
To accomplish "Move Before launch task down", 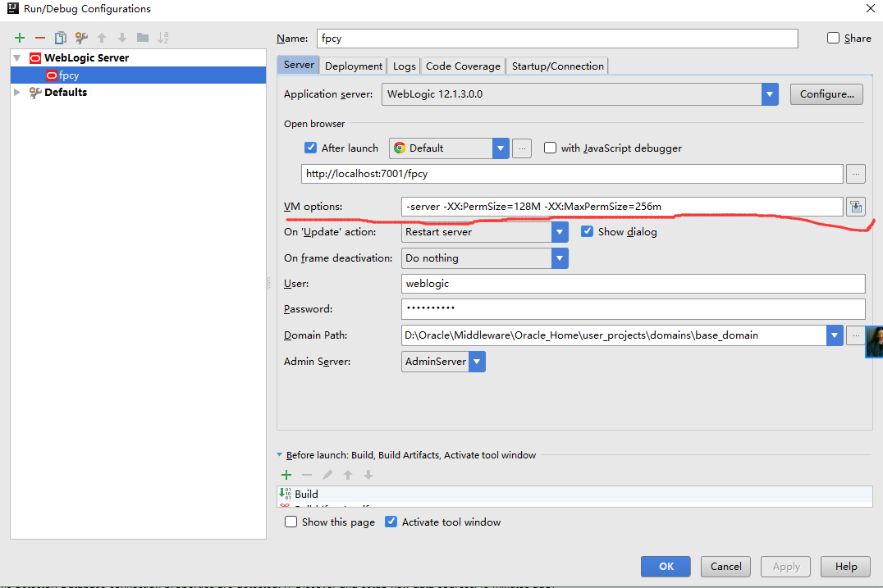I will [x=368, y=475].
